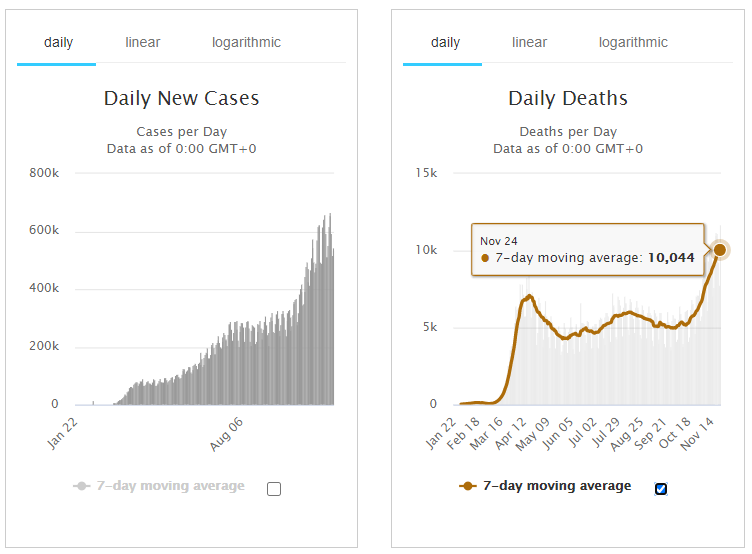Enable 7-day moving average checkbox for cases
Screen dimensions: 752x554
(274, 489)
